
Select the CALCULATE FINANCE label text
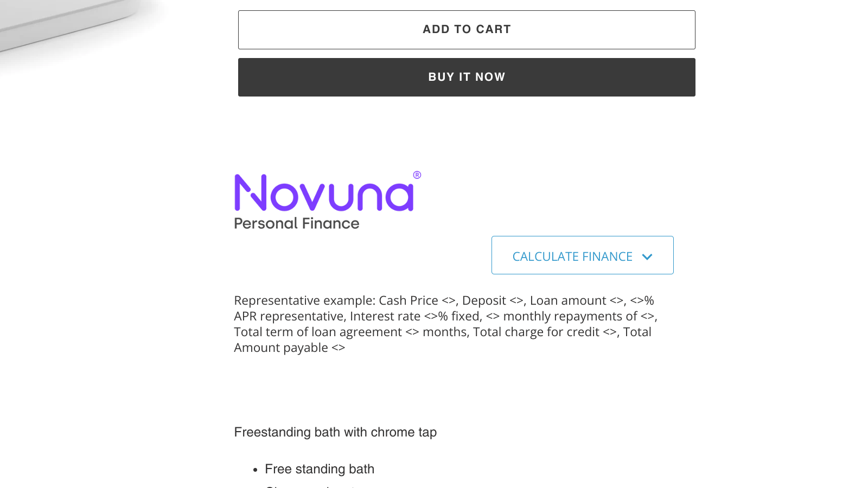tap(571, 256)
